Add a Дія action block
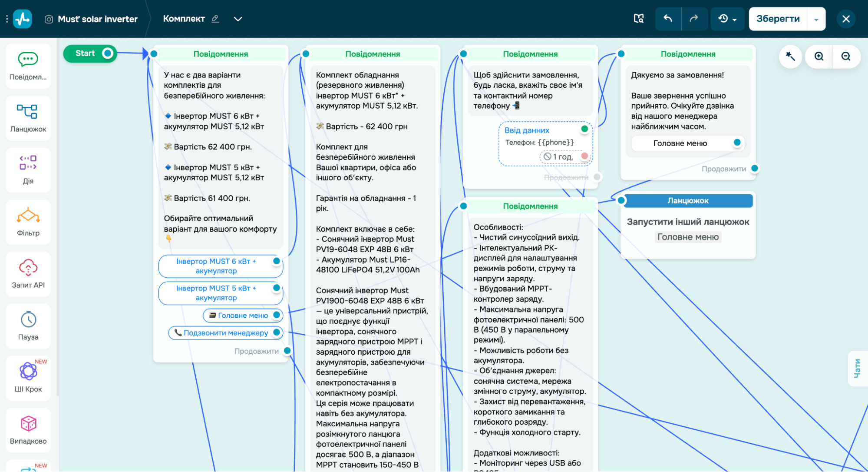The height and width of the screenshot is (472, 868). pos(28,170)
